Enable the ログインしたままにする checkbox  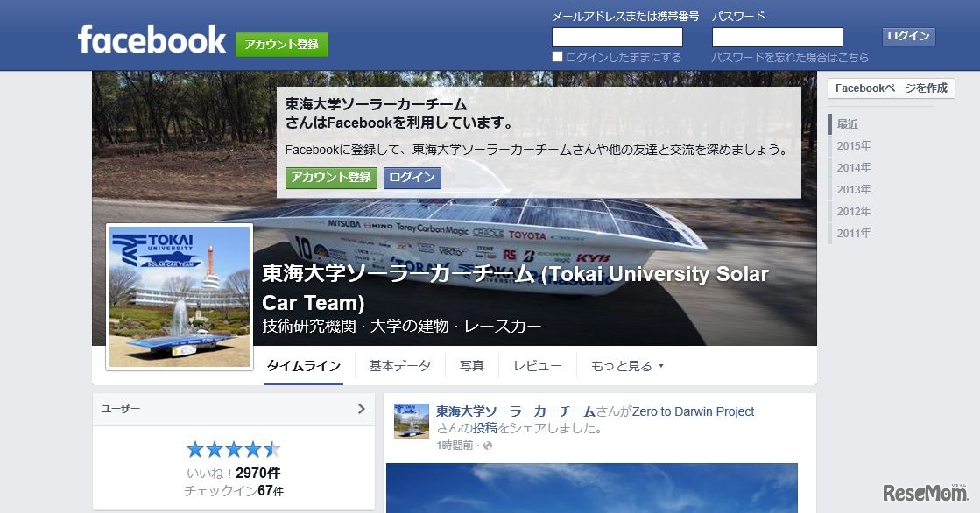pyautogui.click(x=557, y=56)
